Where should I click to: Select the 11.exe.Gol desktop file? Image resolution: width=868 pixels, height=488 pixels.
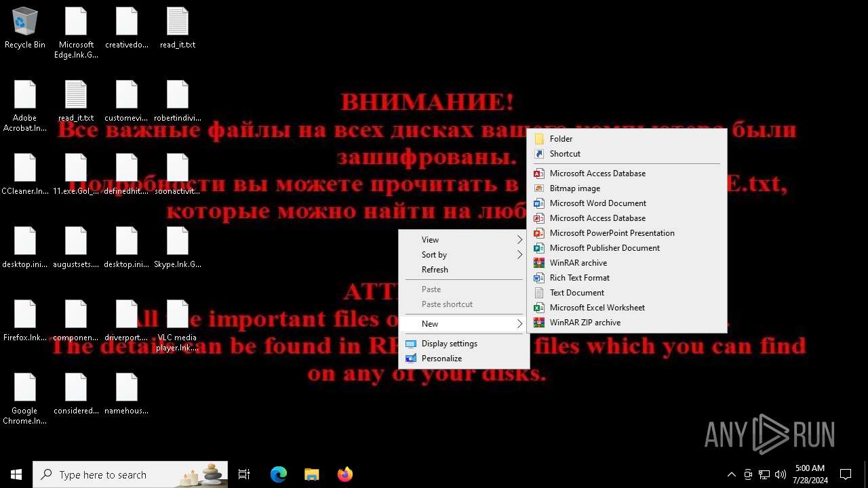pos(76,175)
